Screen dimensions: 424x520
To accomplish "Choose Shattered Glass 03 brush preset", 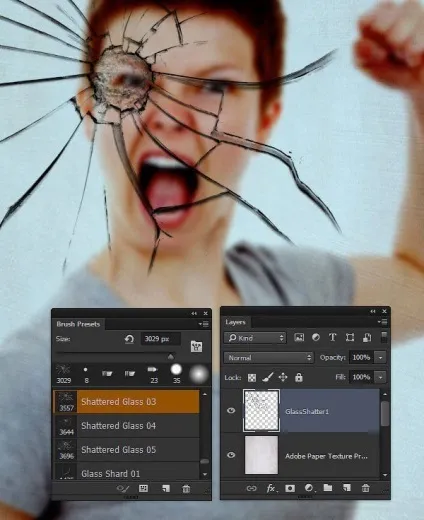I will point(126,402).
